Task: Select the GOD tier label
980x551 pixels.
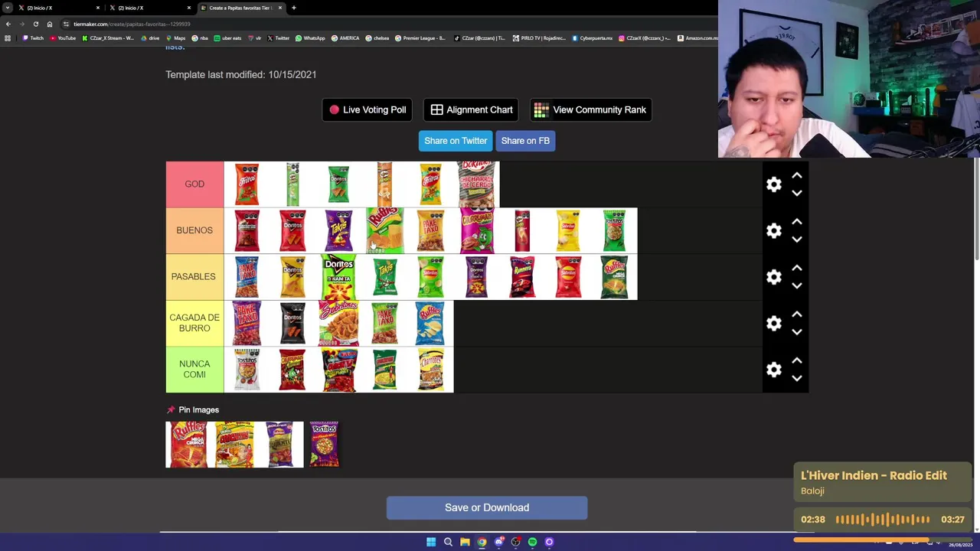Action: click(x=194, y=184)
